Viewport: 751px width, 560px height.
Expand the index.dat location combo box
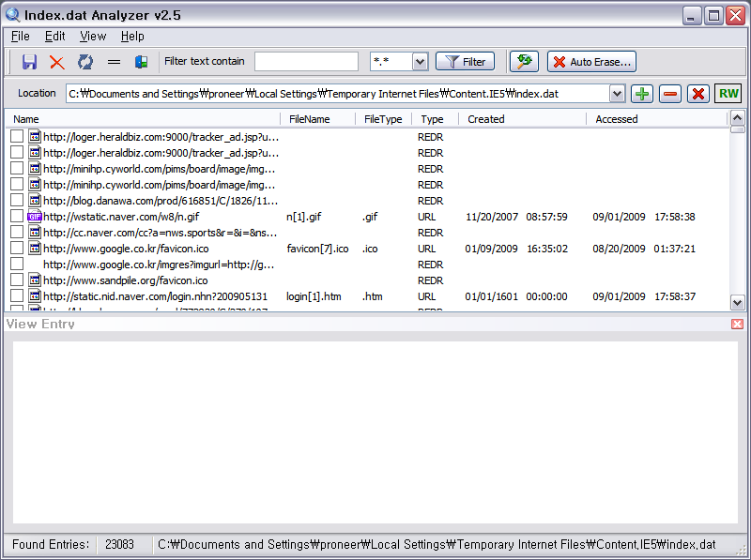click(x=619, y=94)
